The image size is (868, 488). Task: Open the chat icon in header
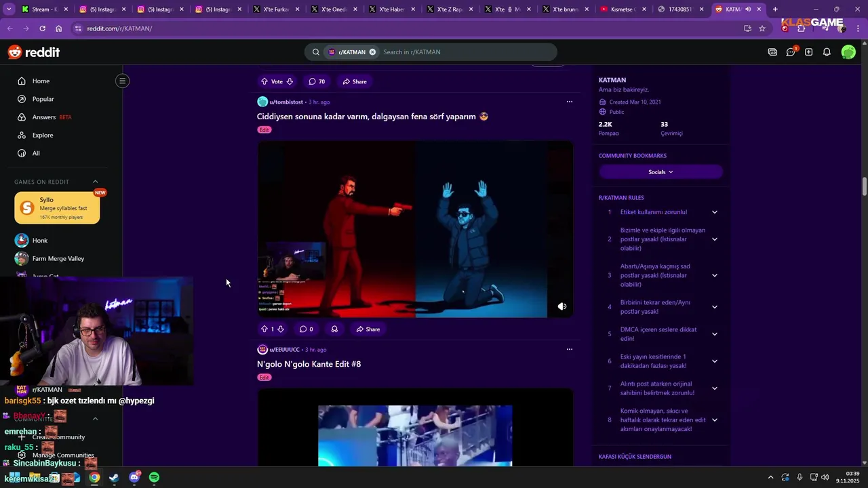tap(791, 52)
